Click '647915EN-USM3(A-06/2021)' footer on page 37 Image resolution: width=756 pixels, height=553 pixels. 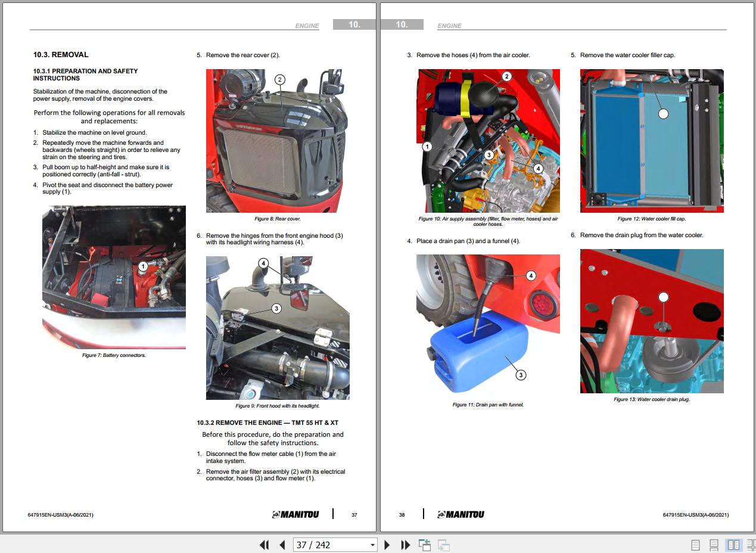[x=61, y=515]
